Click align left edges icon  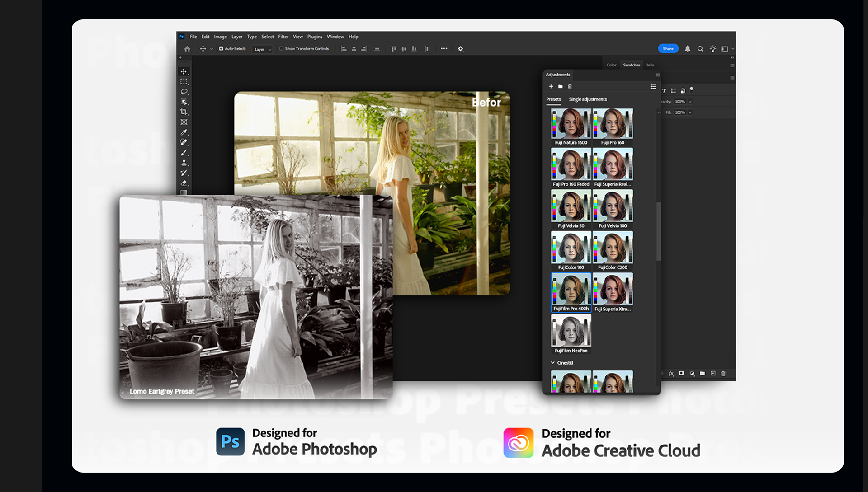tap(344, 49)
